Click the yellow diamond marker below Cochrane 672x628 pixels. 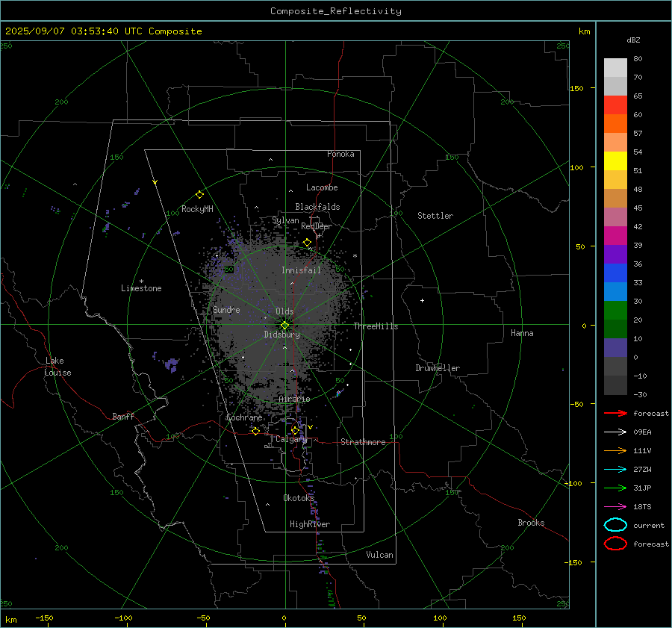pos(255,431)
